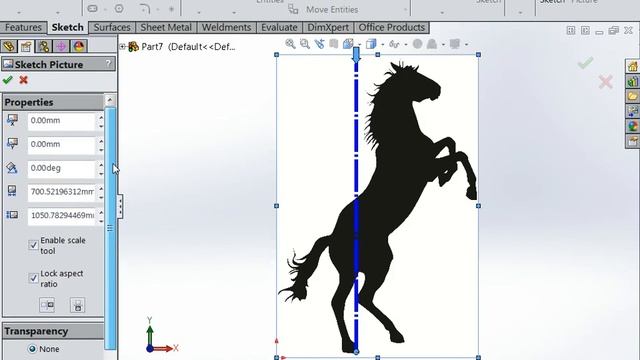The height and width of the screenshot is (360, 640).
Task: Click the Move Entities command
Action: click(x=323, y=9)
